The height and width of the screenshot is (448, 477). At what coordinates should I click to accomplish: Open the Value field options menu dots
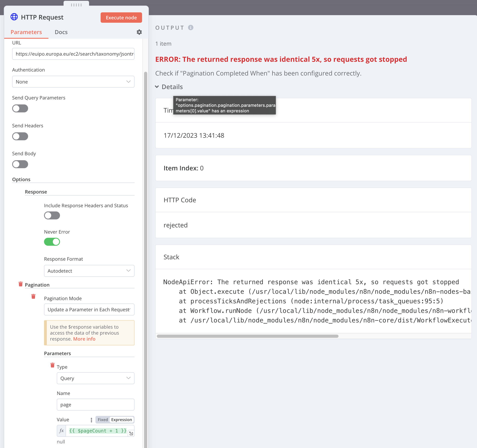pos(91,420)
